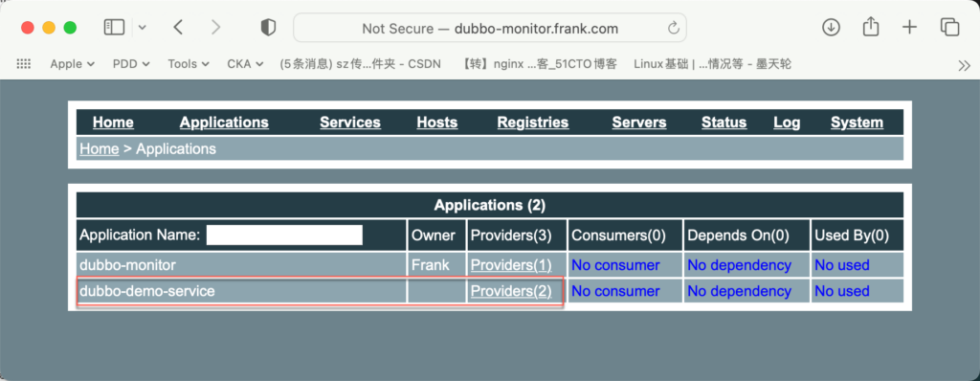Click the Home breadcrumb link
Viewport: 980px width, 381px height.
pyautogui.click(x=100, y=149)
